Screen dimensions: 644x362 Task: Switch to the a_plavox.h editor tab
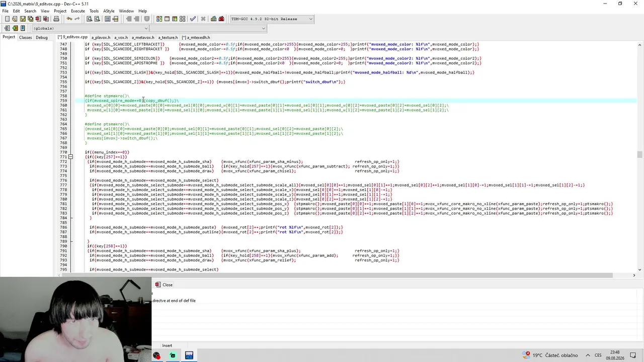point(101,37)
